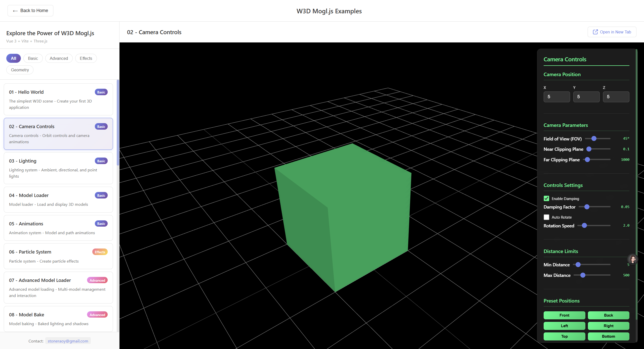
Task: Click the camera Y position field
Action: point(586,97)
